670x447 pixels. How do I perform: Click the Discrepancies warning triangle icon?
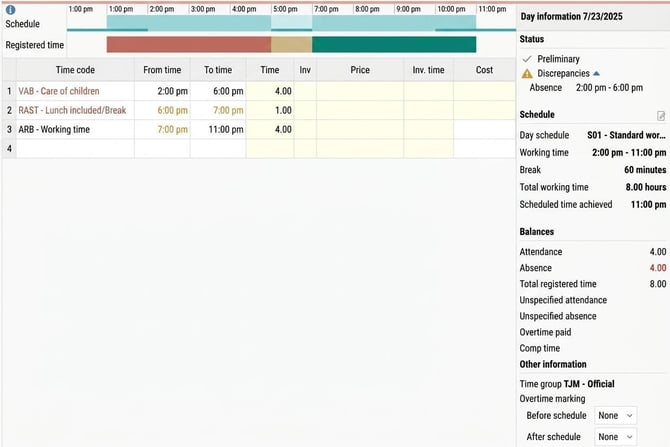(527, 74)
